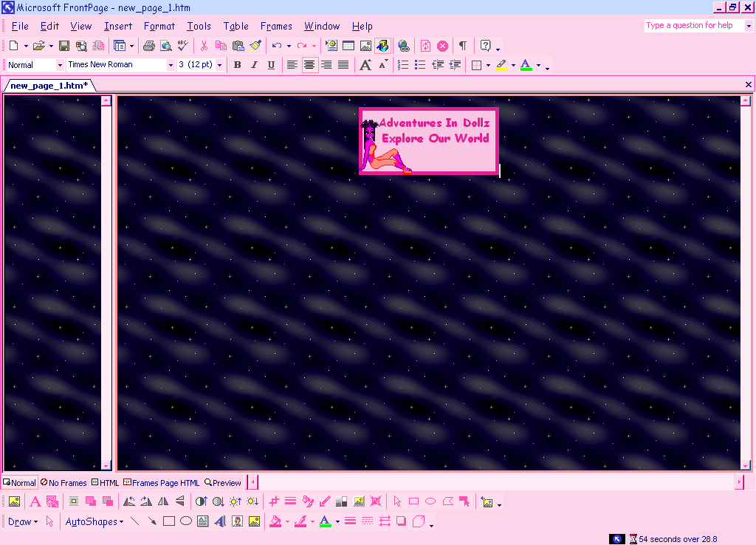Open the Draw menu button
Viewport: 756px width, 545px height.
click(x=22, y=521)
